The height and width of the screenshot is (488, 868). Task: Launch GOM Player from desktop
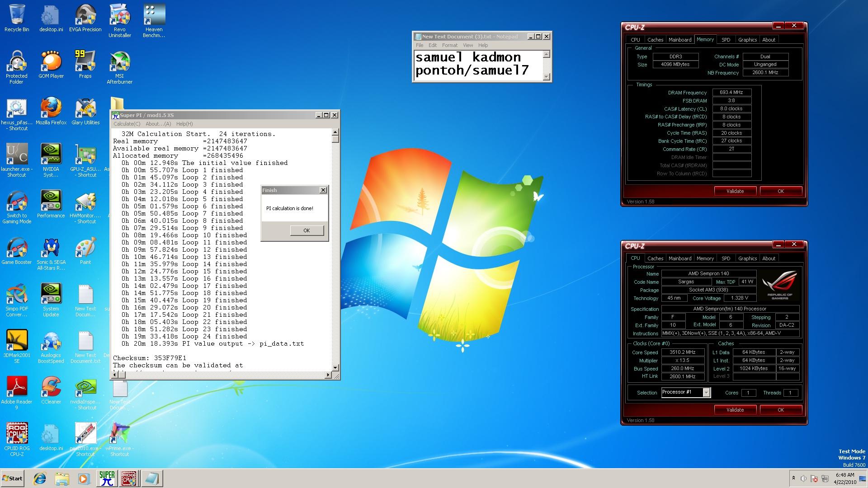(51, 65)
